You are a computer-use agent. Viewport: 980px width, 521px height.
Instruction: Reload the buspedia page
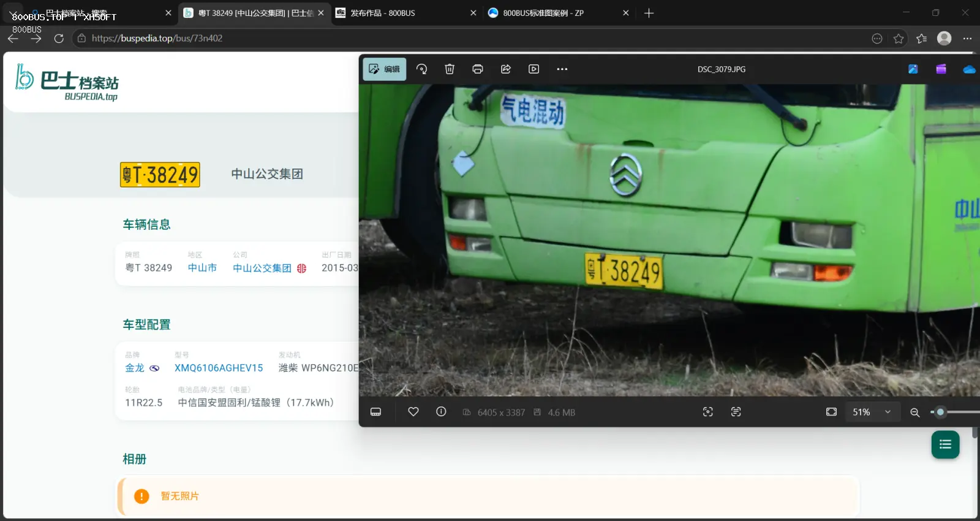click(59, 38)
